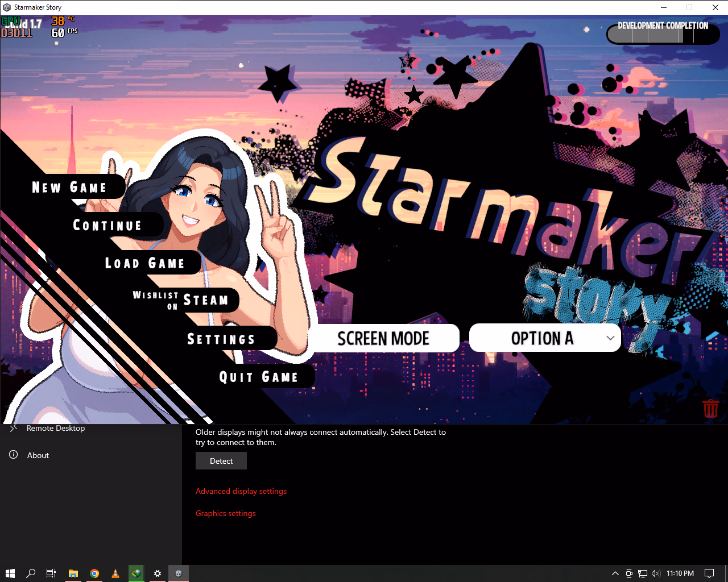
Task: Open VLC media player from taskbar
Action: [115, 573]
